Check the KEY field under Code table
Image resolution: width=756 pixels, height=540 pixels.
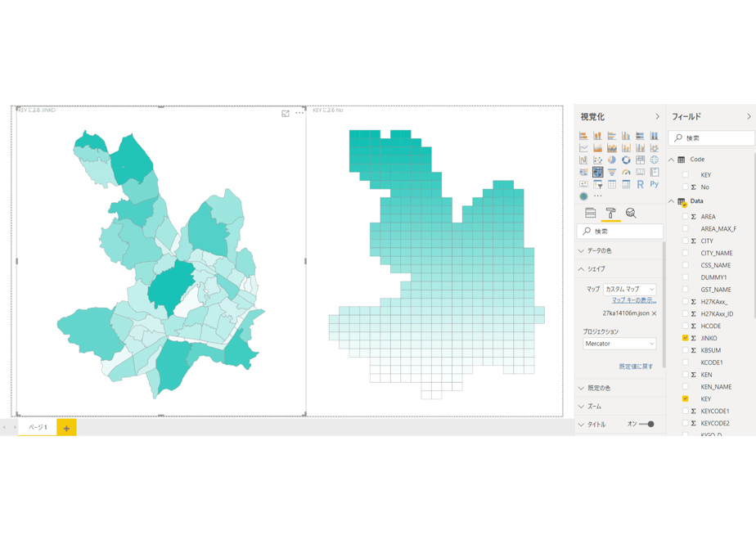click(685, 174)
